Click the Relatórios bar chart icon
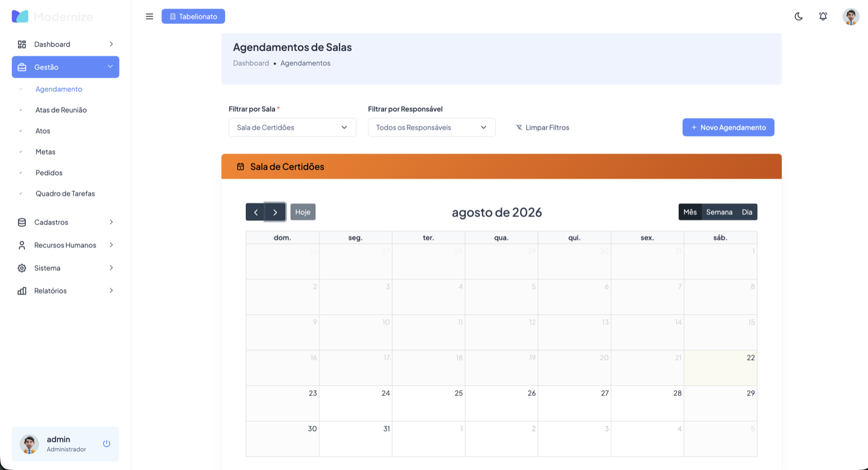The height and width of the screenshot is (470, 868). pos(22,291)
